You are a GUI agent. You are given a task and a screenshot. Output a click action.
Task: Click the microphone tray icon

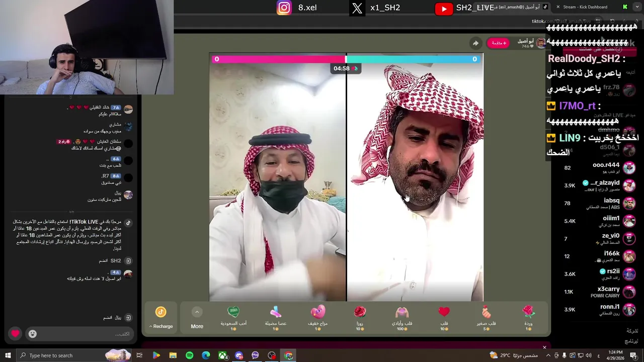pos(564,355)
